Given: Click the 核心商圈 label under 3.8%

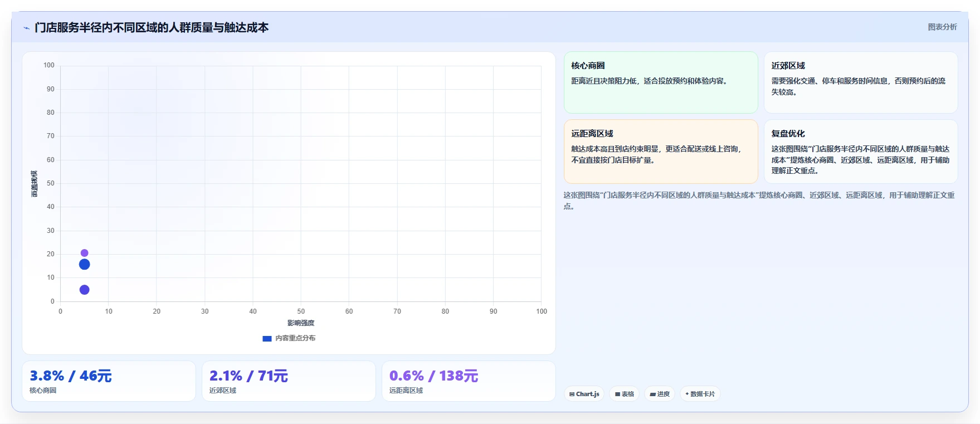Looking at the screenshot, I should tap(43, 391).
